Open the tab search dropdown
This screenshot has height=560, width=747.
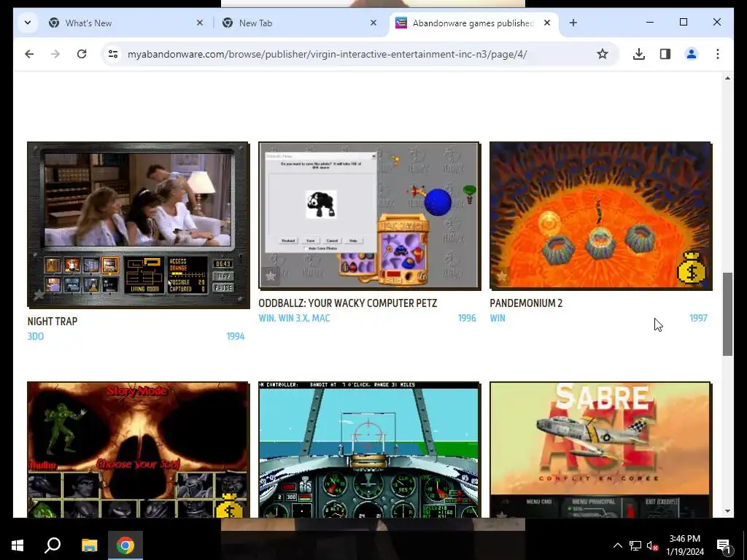click(28, 23)
